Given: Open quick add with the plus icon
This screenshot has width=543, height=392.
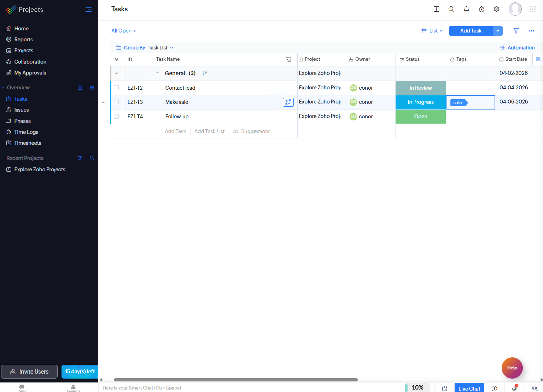Looking at the screenshot, I should click(436, 9).
